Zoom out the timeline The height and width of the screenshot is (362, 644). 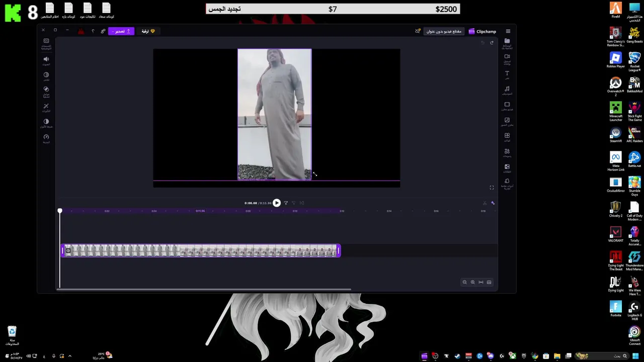(x=464, y=283)
